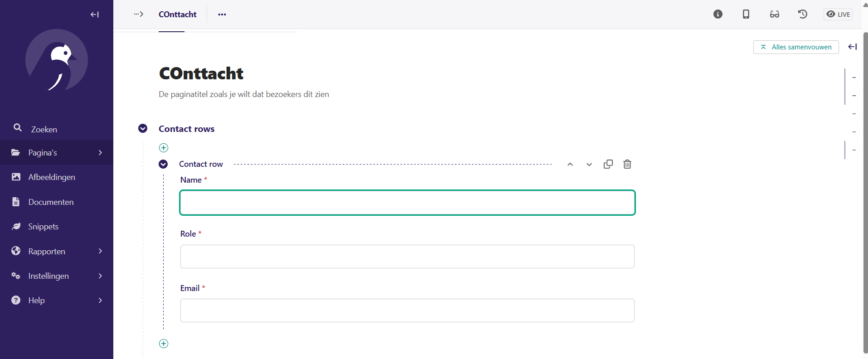The image size is (868, 359).
Task: Click the Wagtail bird logo
Action: 57,60
